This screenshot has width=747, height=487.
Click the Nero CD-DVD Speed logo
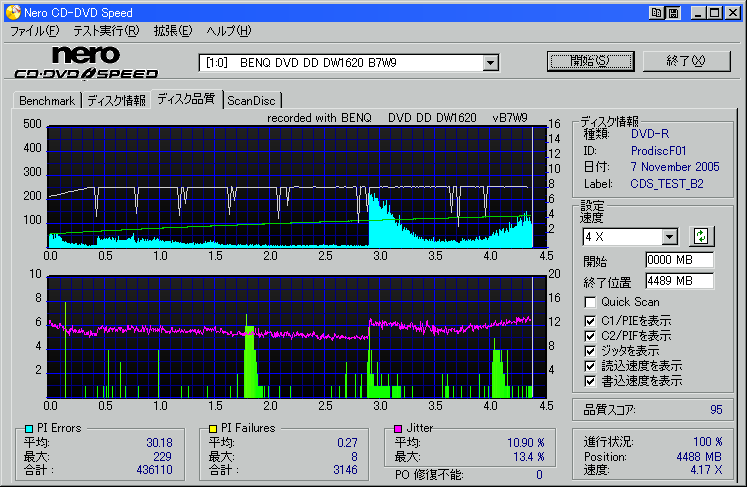86,63
